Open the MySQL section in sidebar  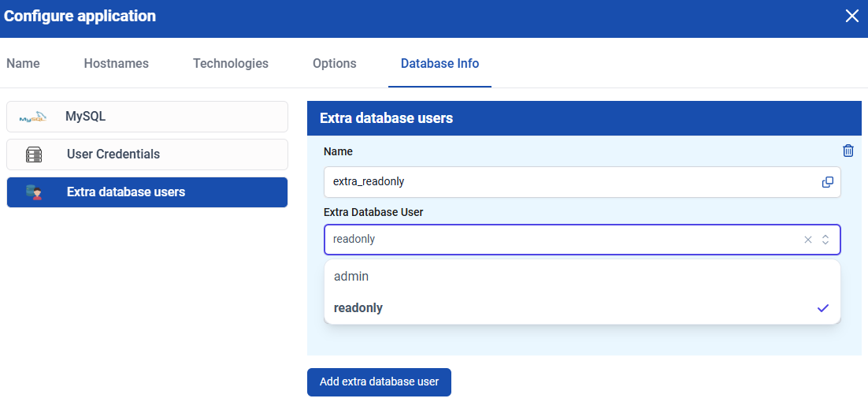click(147, 117)
